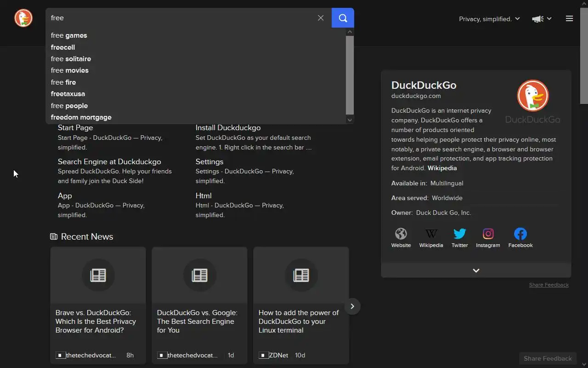Open the megaphone spread menu
This screenshot has height=368, width=588.
tap(542, 19)
